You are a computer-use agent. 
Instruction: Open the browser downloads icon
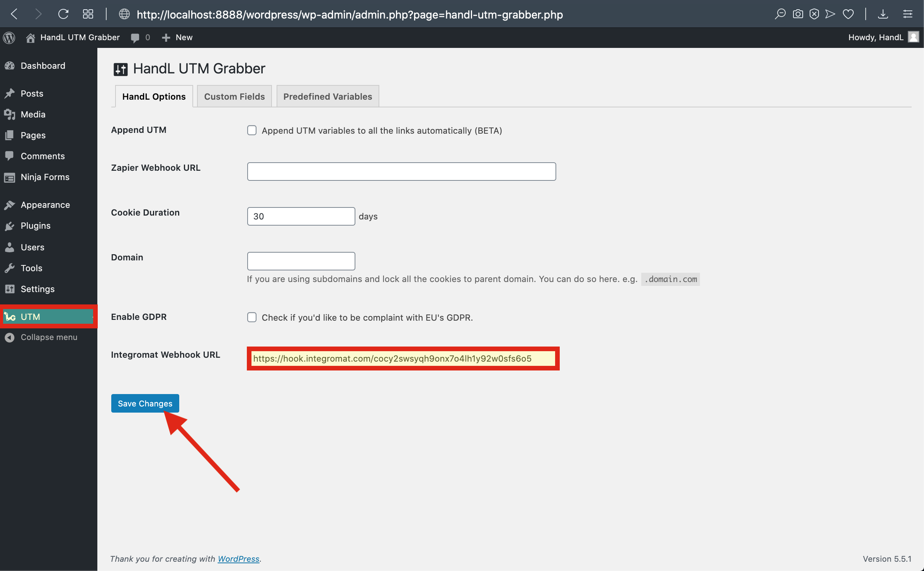tap(883, 14)
